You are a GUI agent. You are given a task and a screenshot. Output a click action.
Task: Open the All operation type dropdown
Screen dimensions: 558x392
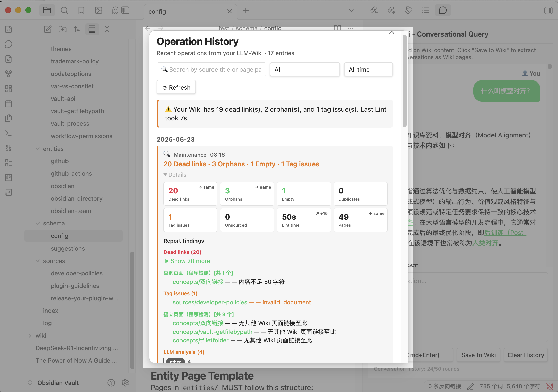click(x=305, y=70)
